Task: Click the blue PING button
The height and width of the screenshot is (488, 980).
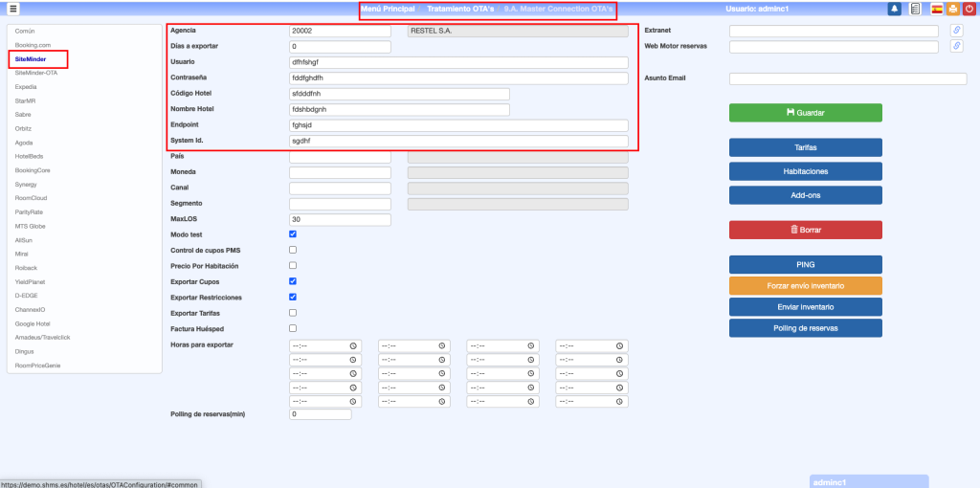Action: click(x=805, y=264)
